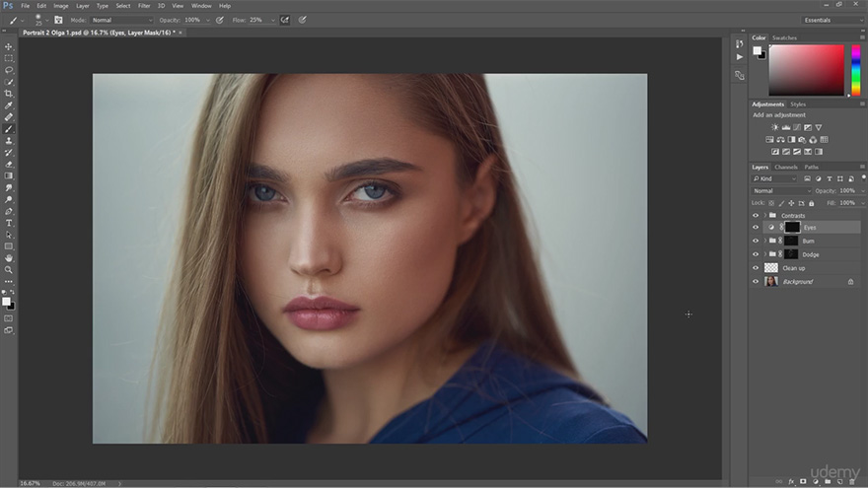
Task: Open the File menu
Action: pyautogui.click(x=25, y=6)
